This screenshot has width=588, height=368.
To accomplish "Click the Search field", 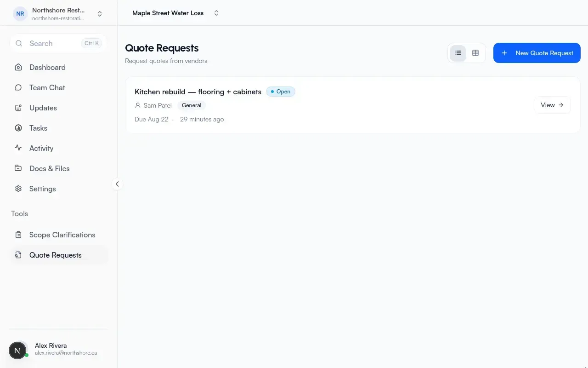I will (58, 43).
